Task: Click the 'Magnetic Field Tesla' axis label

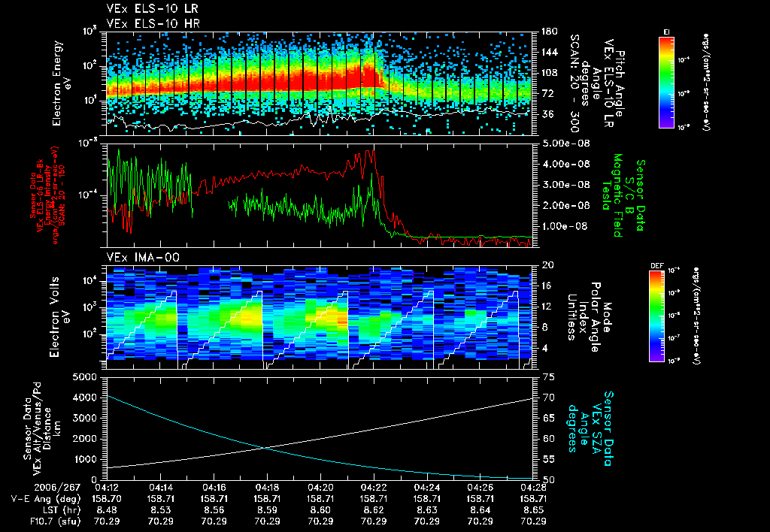Action: pos(612,195)
